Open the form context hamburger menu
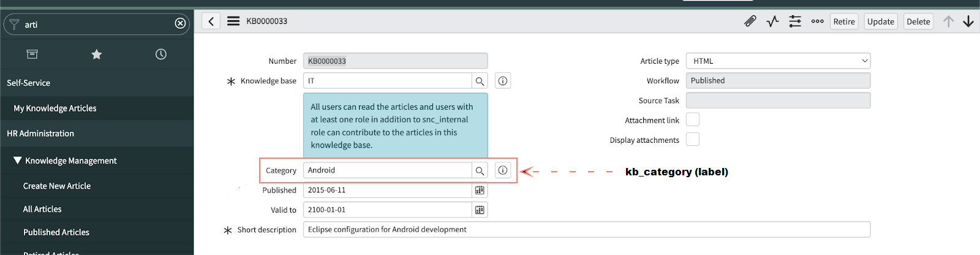The image size is (980, 255). (233, 21)
